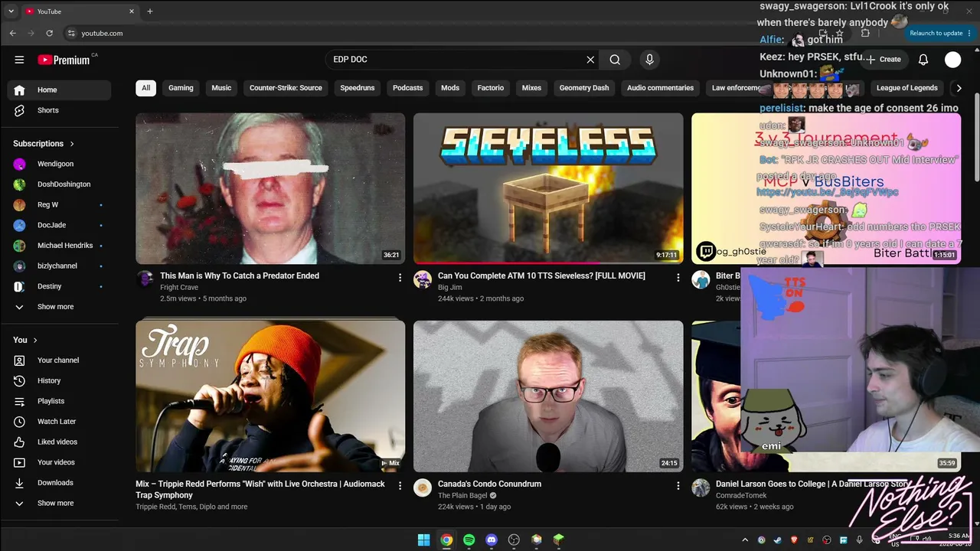Open the Wendigoon subscription

click(59, 164)
